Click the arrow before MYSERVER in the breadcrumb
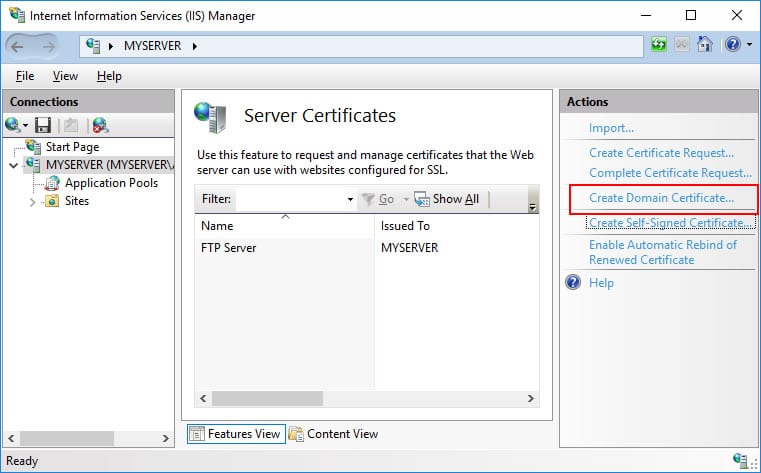Viewport: 761px width, 473px height. [111, 46]
